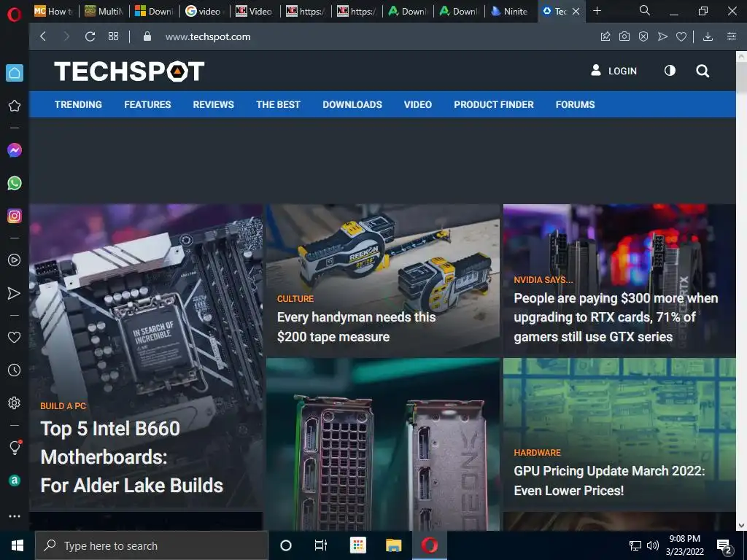Open THE BEST menu
Screen dimensions: 747x560
coord(278,105)
